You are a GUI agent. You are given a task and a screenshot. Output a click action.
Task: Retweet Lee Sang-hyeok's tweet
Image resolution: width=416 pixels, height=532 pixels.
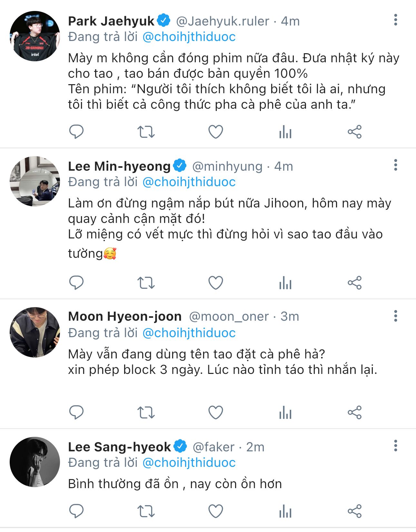(146, 511)
